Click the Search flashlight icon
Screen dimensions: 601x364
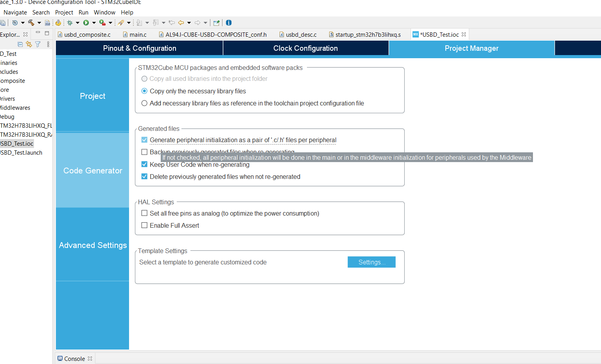point(121,23)
